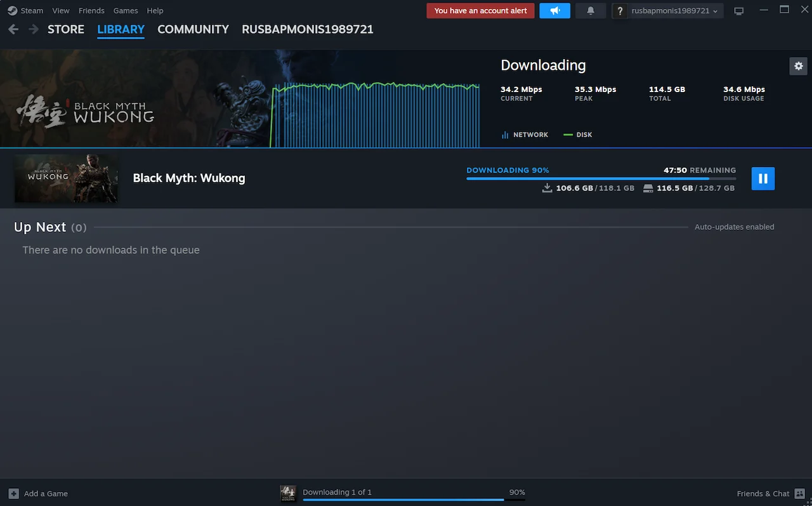Open the Friends menu
Viewport: 812px width, 506px height.
click(91, 10)
